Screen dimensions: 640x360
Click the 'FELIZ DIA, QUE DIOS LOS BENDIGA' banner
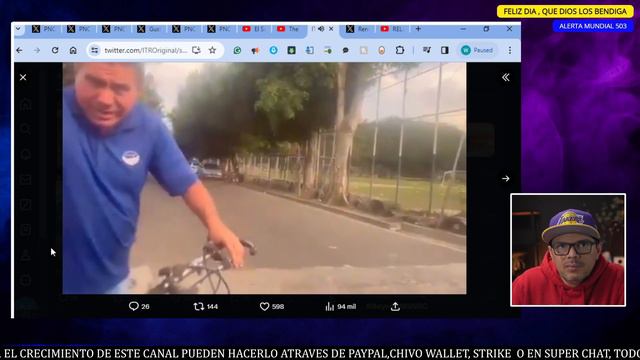point(565,11)
